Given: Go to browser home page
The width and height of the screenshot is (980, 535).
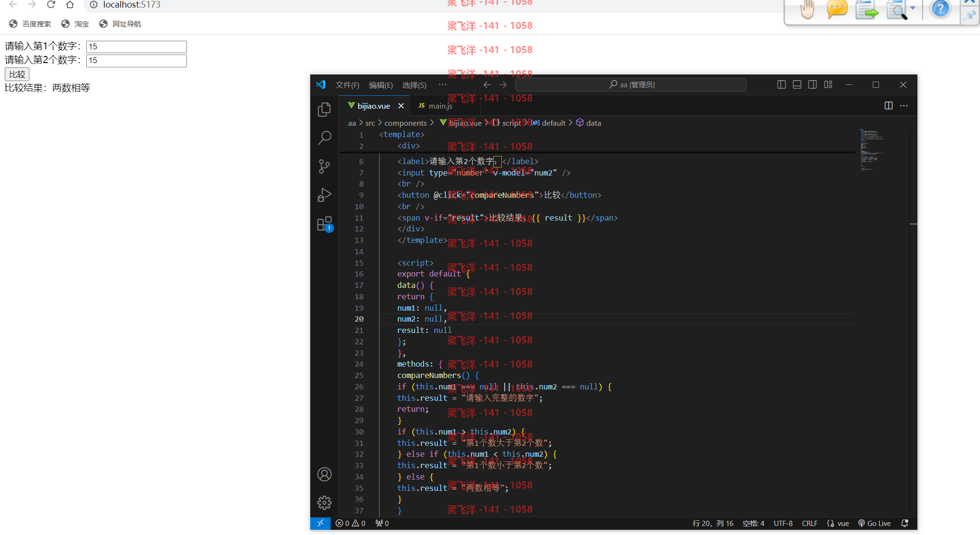Looking at the screenshot, I should [x=70, y=5].
